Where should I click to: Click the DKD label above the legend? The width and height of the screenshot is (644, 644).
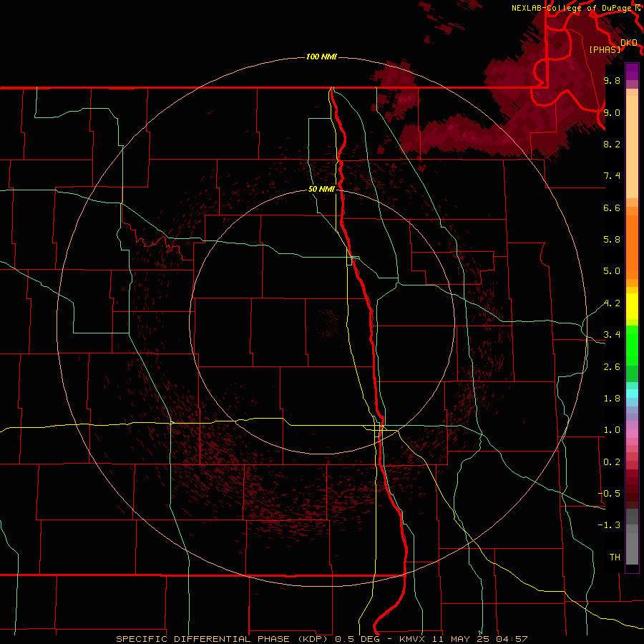tap(629, 43)
